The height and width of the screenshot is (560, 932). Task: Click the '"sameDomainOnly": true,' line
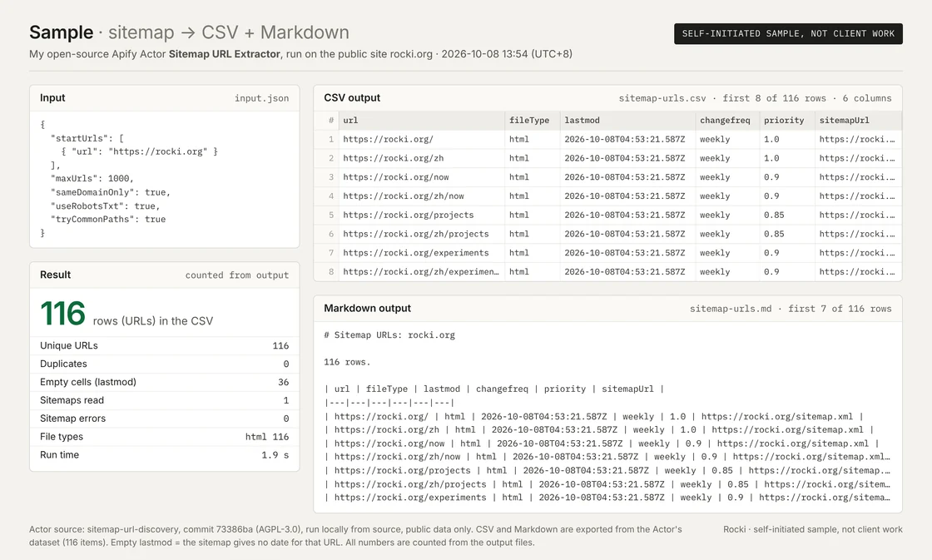coord(111,192)
